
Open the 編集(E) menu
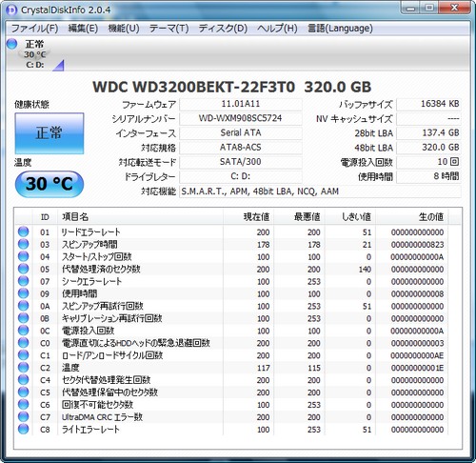pyautogui.click(x=83, y=29)
